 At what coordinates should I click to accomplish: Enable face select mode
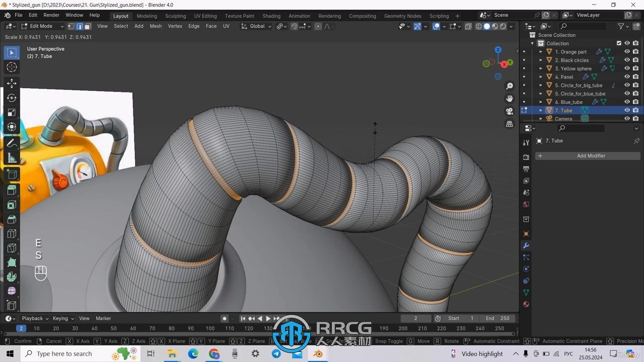point(88,26)
